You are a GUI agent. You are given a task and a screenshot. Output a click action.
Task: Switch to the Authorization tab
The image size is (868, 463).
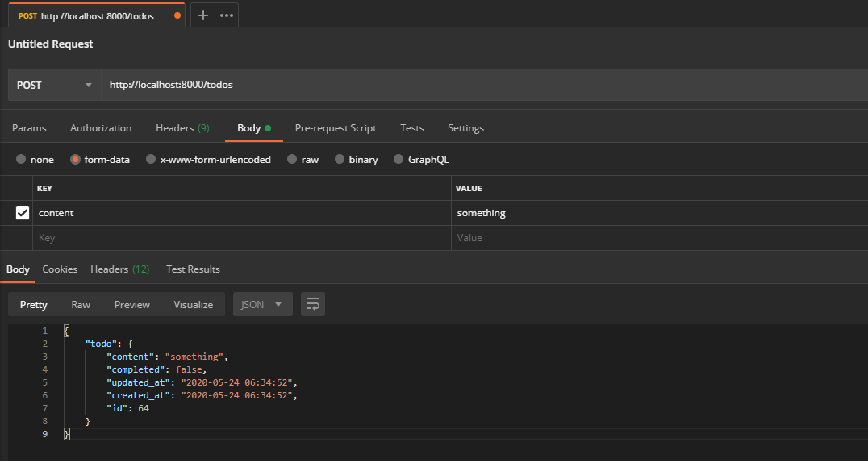pos(101,128)
